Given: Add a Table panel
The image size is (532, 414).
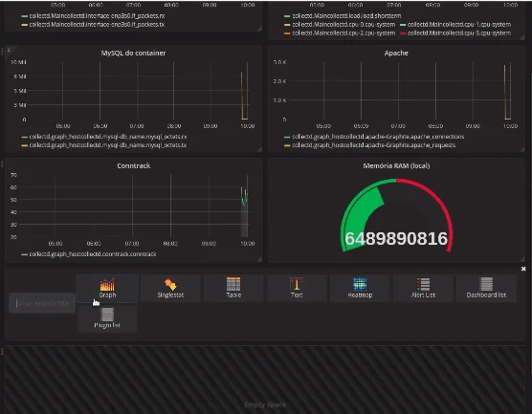Looking at the screenshot, I should [x=233, y=288].
